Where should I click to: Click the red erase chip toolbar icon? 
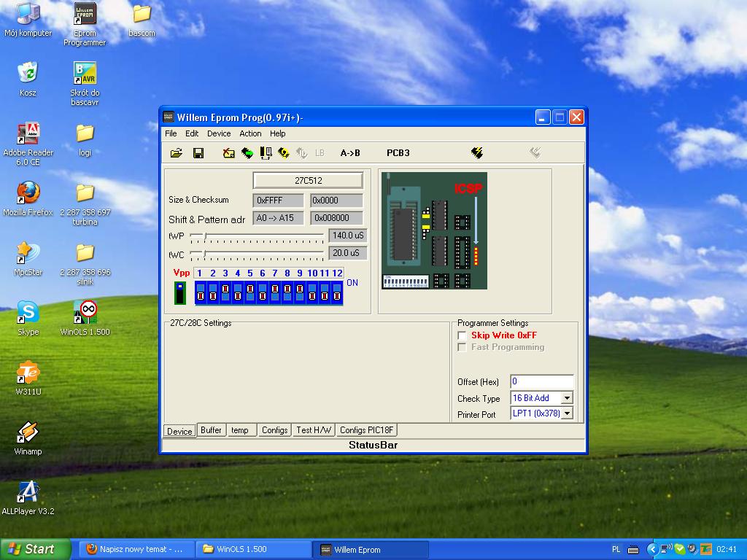(229, 153)
